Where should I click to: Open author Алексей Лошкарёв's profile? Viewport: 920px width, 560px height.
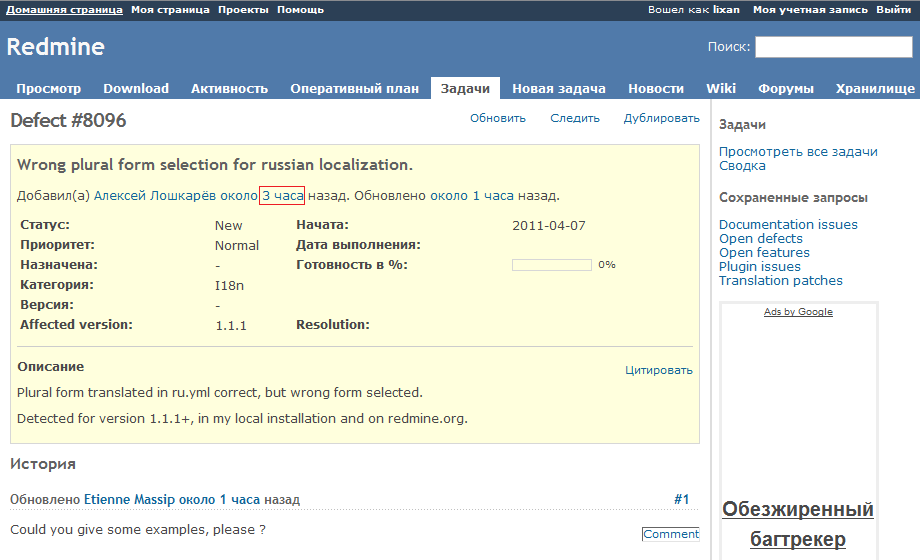155,195
